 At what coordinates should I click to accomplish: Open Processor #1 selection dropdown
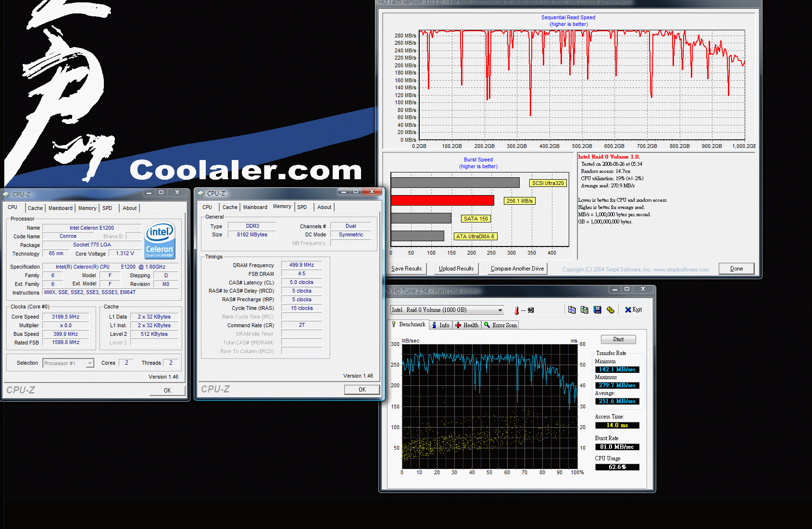click(89, 363)
